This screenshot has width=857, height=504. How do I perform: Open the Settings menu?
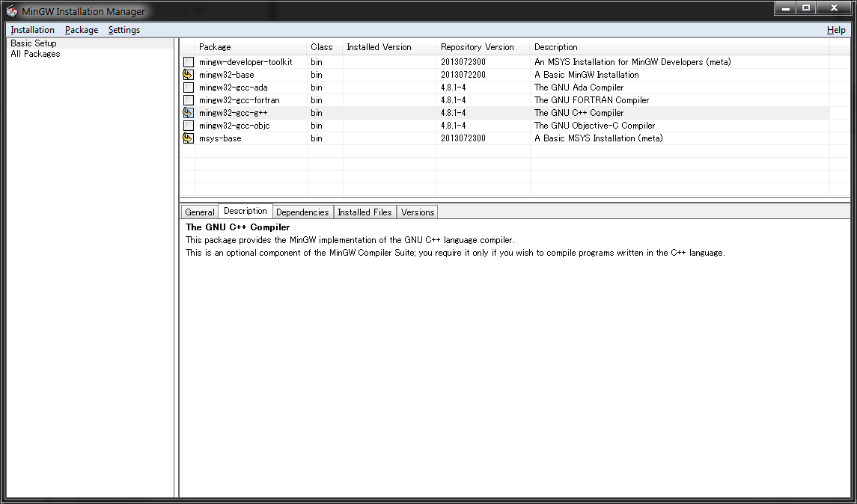[x=124, y=30]
